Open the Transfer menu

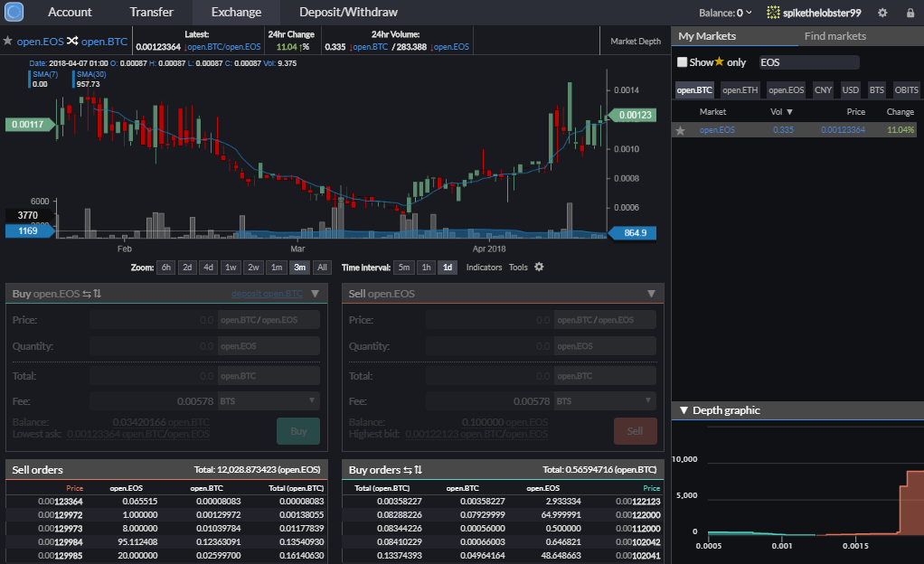pos(152,13)
